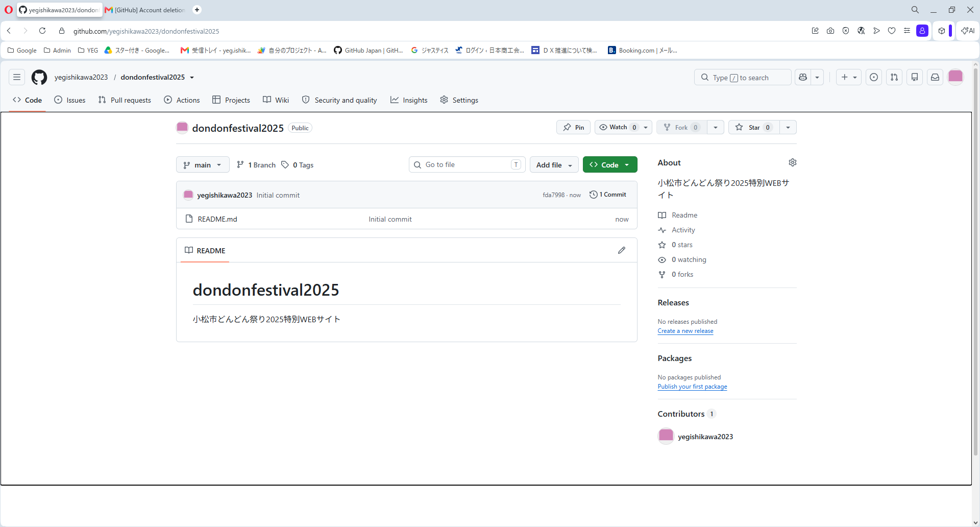
Task: Open the issues header icon
Action: pyautogui.click(x=874, y=77)
